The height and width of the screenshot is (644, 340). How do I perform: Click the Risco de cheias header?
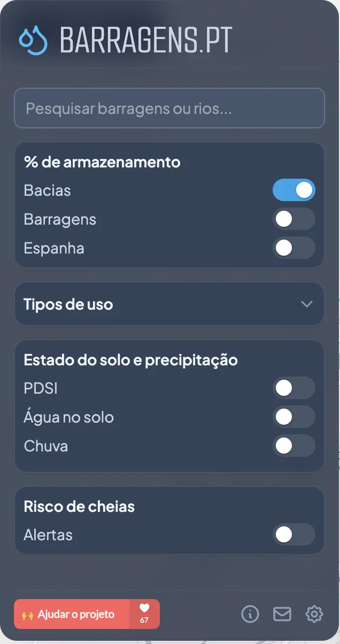tap(79, 506)
